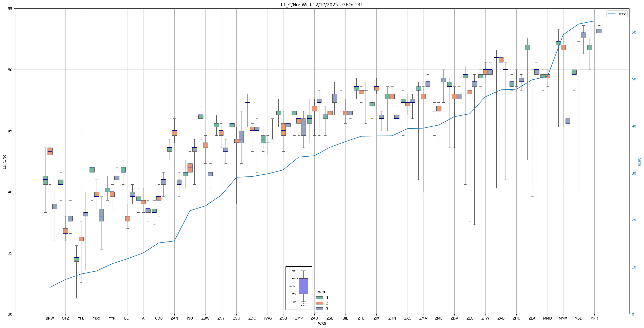Click the orange WRE 2 legend swatch
644x328 pixels.
pyautogui.click(x=319, y=303)
